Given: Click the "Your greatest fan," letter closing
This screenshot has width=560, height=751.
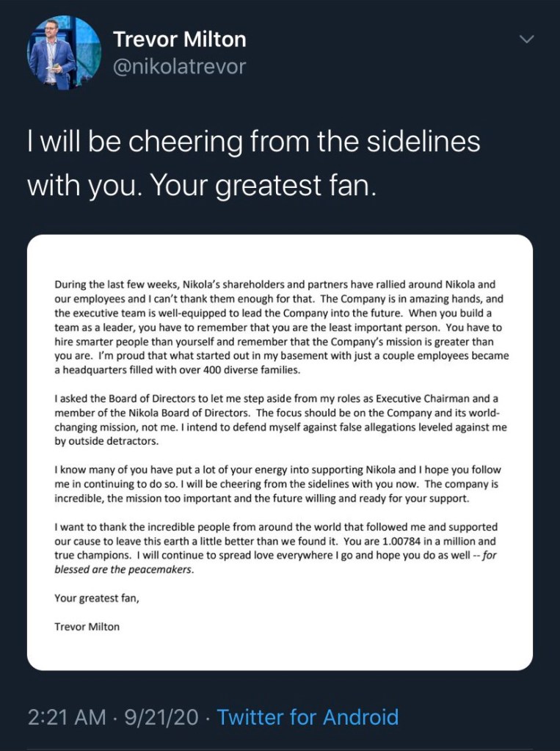Looking at the screenshot, I should click(97, 598).
